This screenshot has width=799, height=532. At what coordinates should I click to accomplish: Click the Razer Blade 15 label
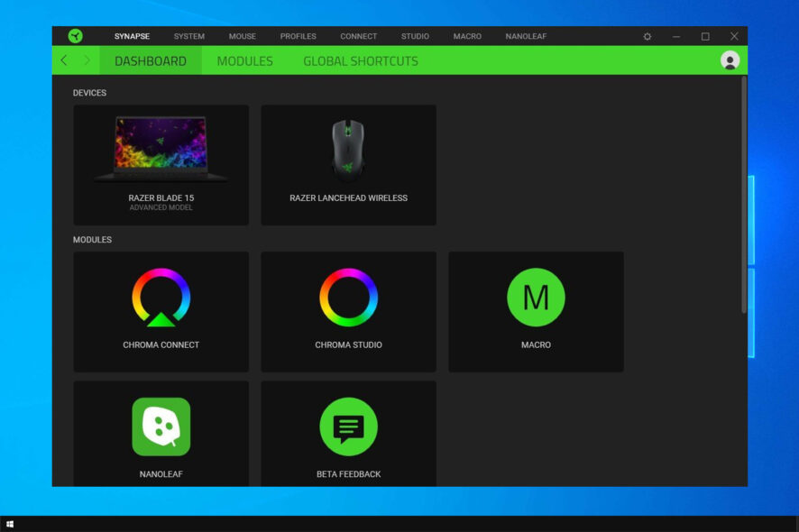(x=161, y=197)
